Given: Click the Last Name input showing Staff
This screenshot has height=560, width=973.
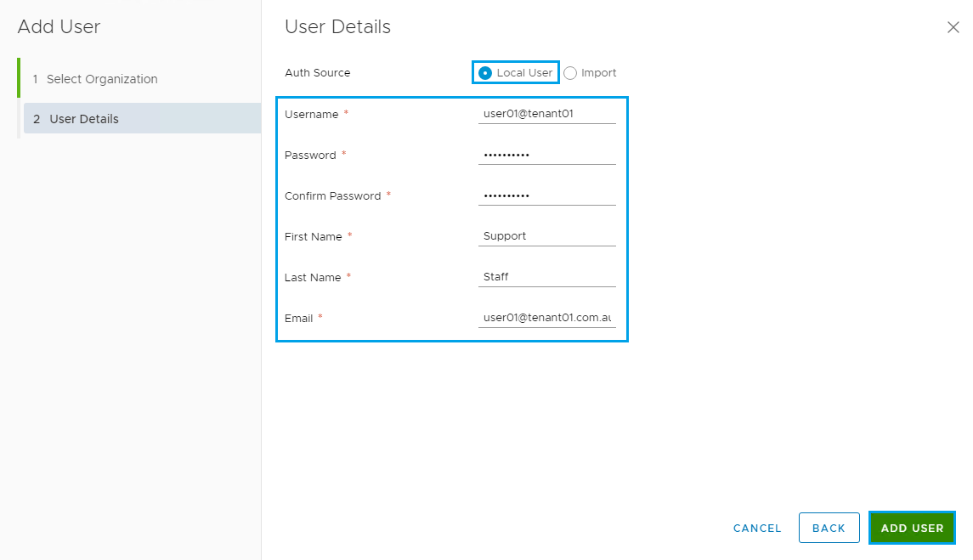Looking at the screenshot, I should click(x=546, y=277).
